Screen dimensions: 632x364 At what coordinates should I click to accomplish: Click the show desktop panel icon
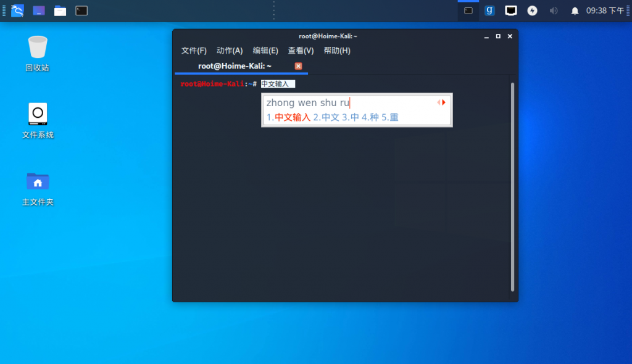(39, 10)
